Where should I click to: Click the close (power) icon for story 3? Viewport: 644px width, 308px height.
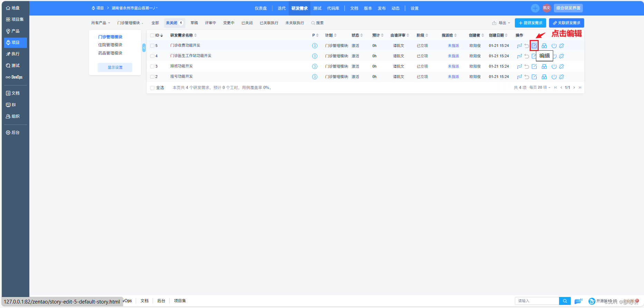tap(554, 66)
